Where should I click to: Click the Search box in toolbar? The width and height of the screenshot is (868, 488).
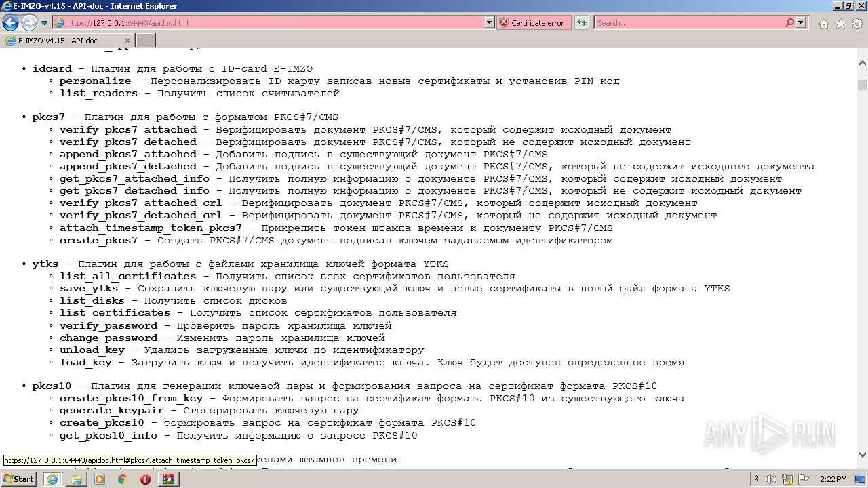(x=689, y=22)
